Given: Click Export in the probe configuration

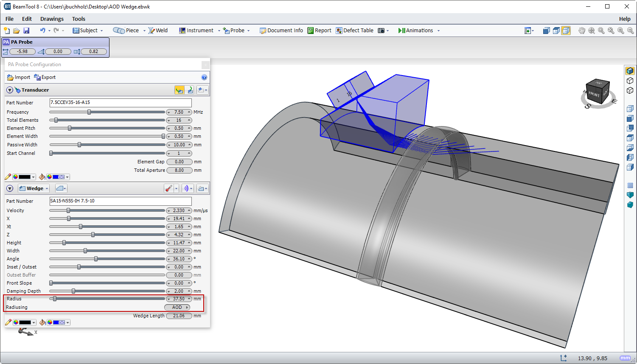Looking at the screenshot, I should pos(45,77).
